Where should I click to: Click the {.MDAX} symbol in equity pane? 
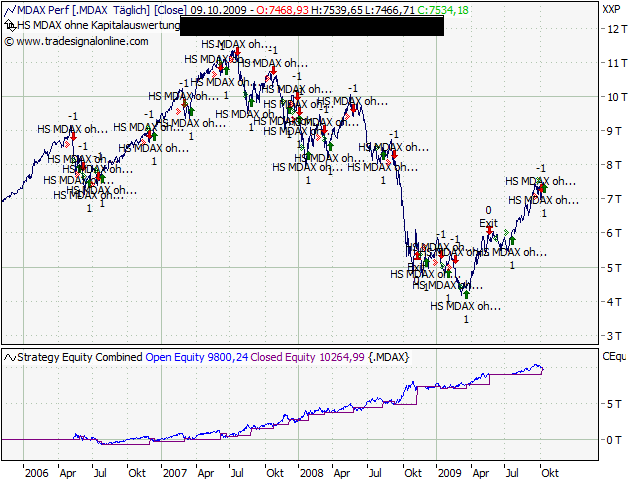tap(388, 357)
